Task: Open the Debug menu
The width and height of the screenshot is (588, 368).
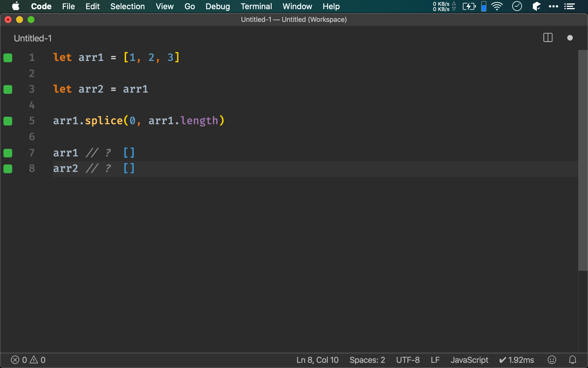Action: click(217, 6)
